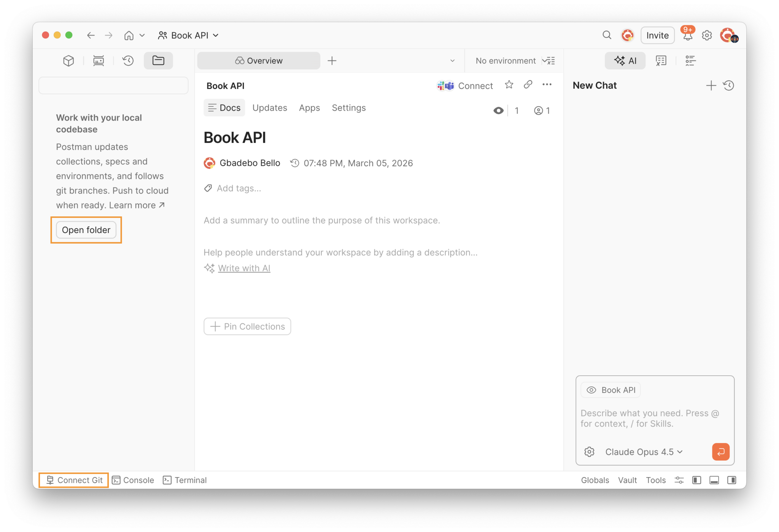Screen dimensions: 779x532
Task: Switch to the Apps tab
Action: 309,108
